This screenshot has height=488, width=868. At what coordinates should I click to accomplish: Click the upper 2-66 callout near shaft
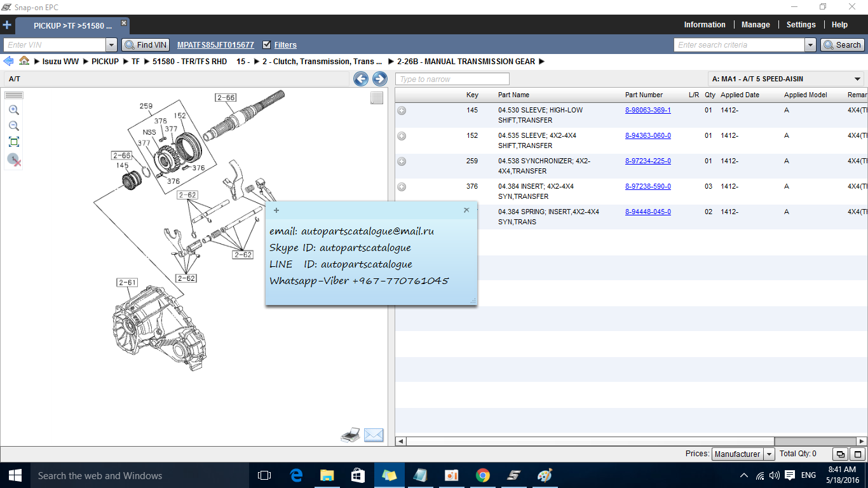click(226, 98)
